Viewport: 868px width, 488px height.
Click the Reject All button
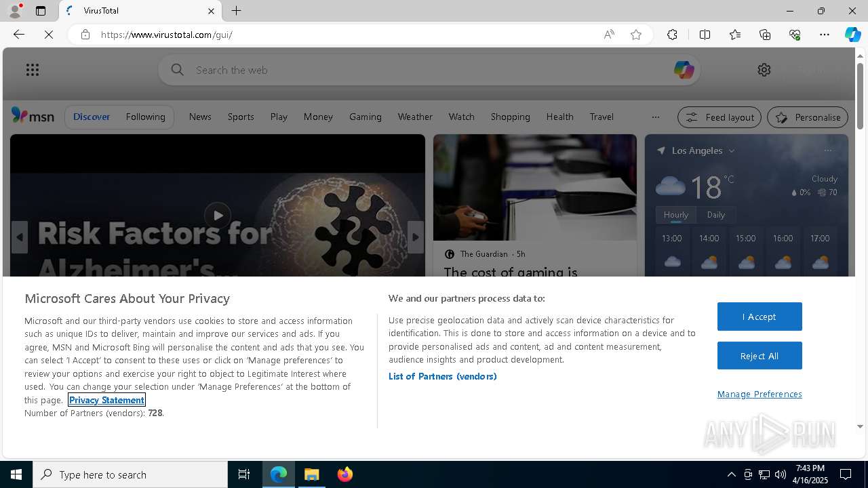[x=759, y=356]
